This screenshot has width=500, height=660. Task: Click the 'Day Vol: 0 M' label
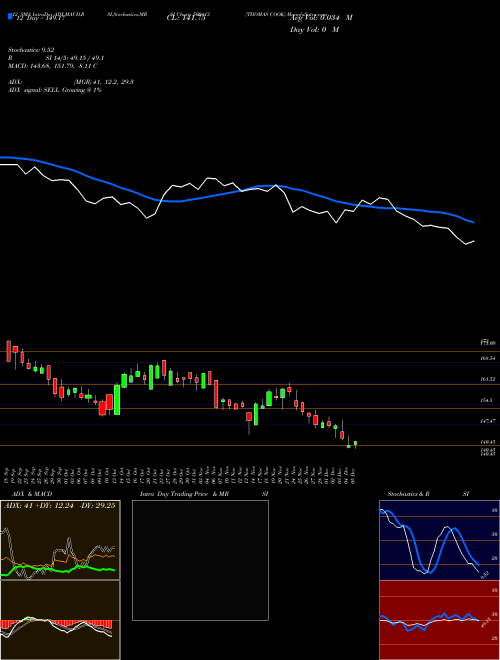point(314,29)
